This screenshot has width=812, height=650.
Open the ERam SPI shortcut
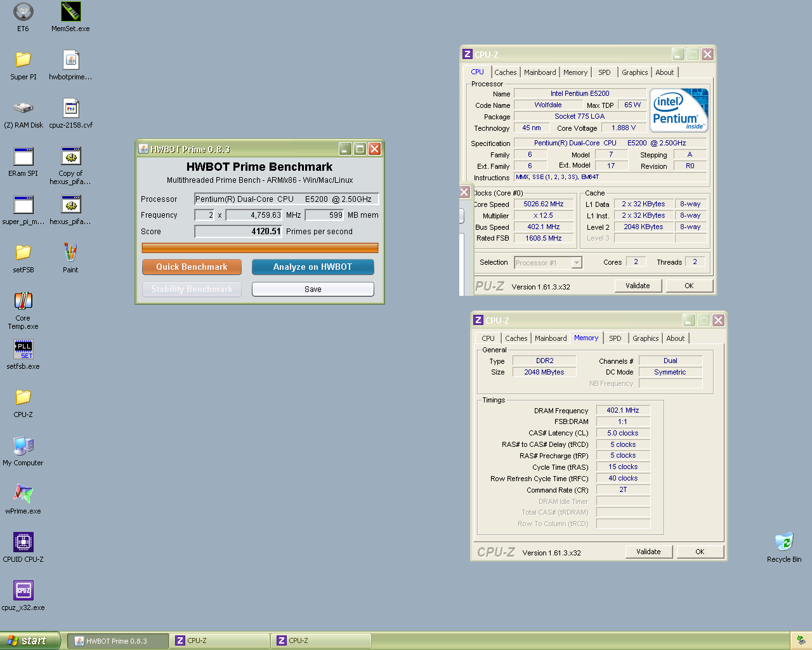pyautogui.click(x=23, y=156)
